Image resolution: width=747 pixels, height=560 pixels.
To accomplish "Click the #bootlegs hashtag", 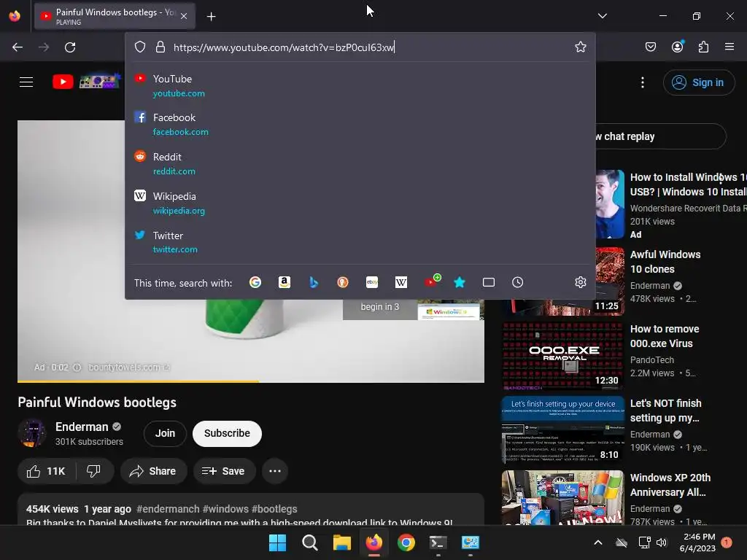I will [274, 509].
